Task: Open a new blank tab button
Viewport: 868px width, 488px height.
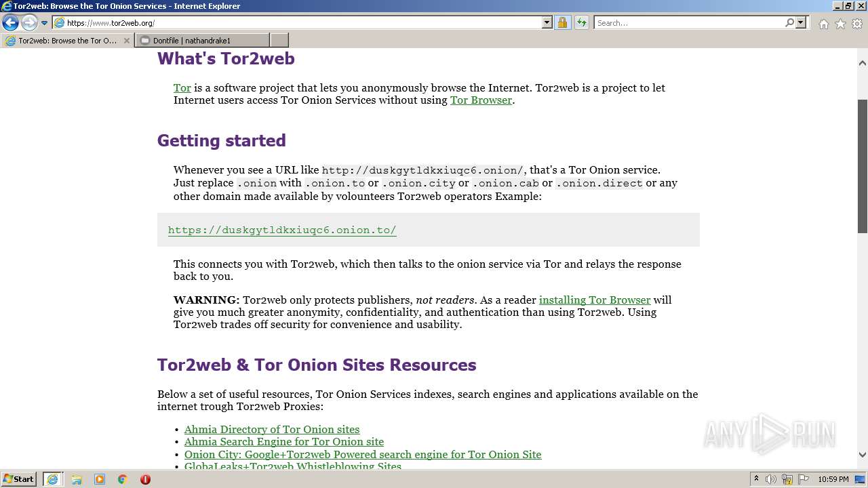Action: (x=279, y=41)
